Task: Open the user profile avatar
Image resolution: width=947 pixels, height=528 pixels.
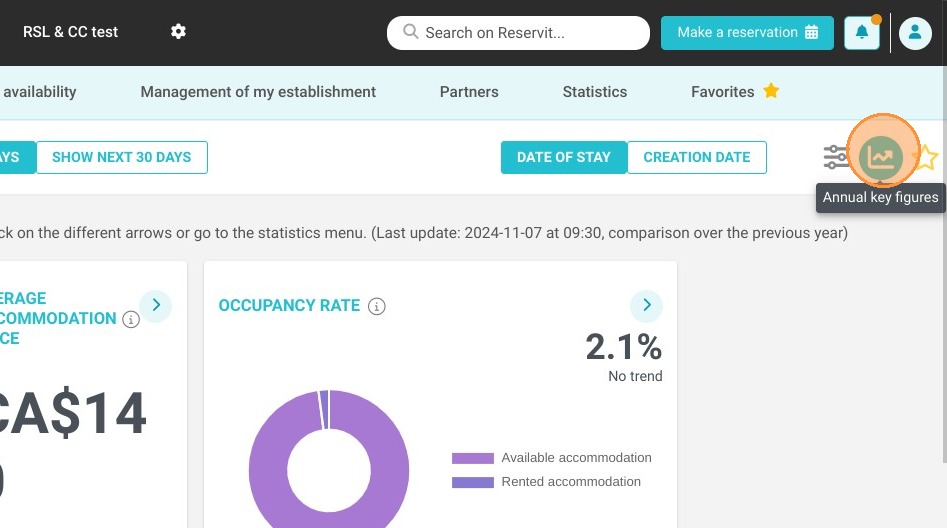Action: tap(915, 33)
